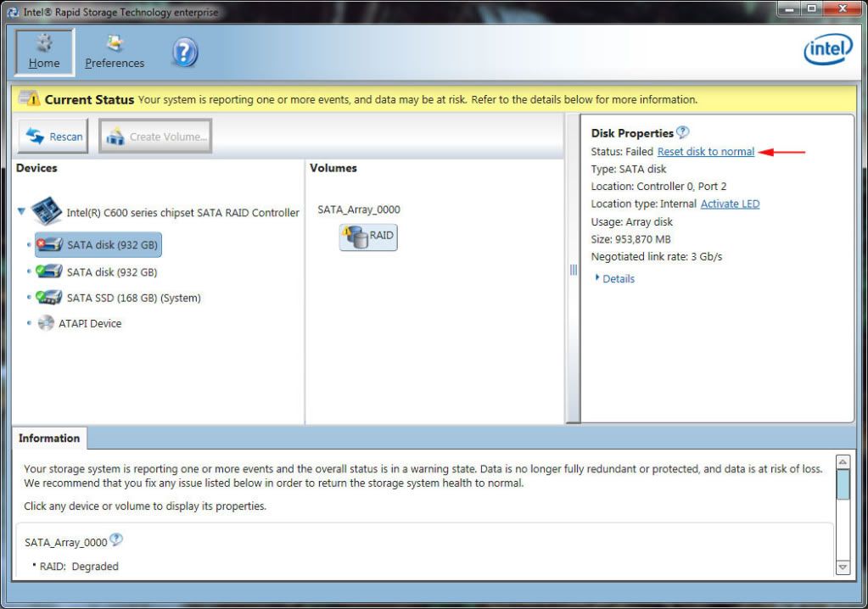This screenshot has width=868, height=609.
Task: Click 'Reset disk to normal' link
Action: click(x=706, y=152)
